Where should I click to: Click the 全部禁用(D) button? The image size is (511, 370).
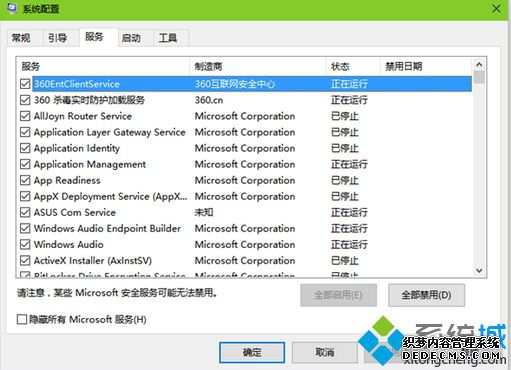coord(426,295)
